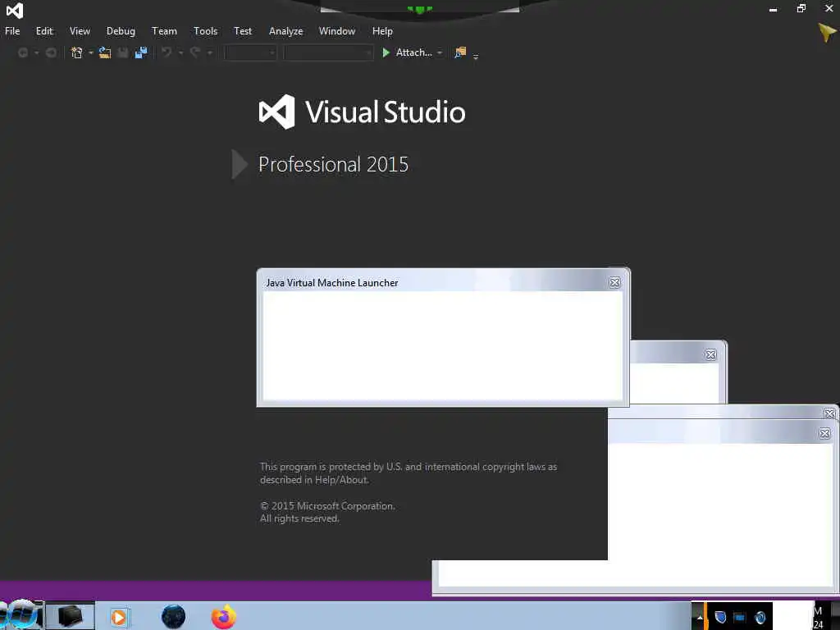Open the Windows Start orb

tap(21, 615)
